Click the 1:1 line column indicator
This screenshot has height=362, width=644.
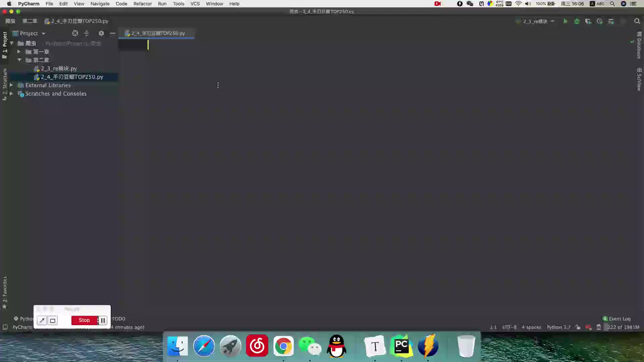pos(493,327)
